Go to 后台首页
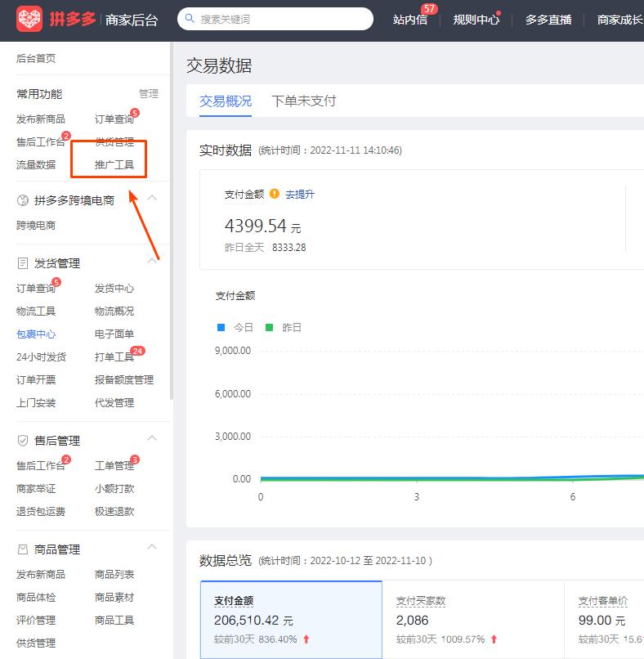This screenshot has height=659, width=644. click(36, 58)
